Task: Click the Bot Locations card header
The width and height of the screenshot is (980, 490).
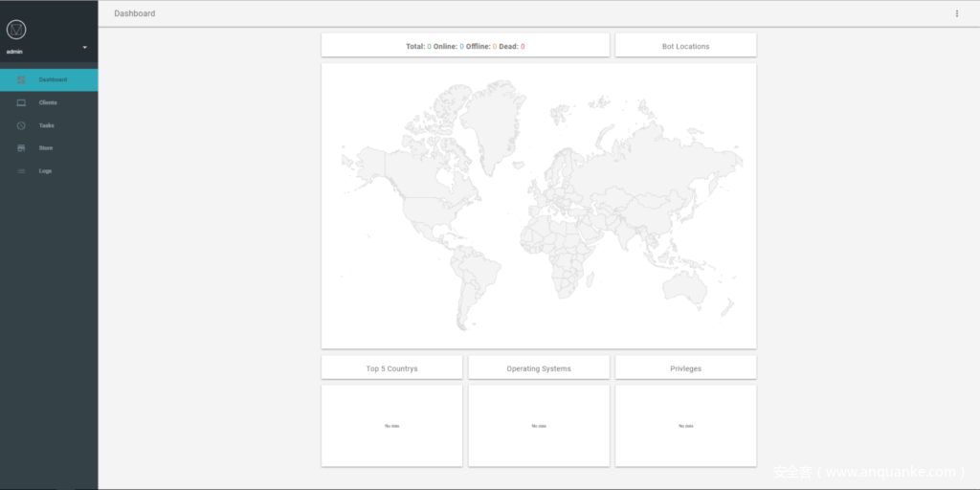Action: coord(685,46)
